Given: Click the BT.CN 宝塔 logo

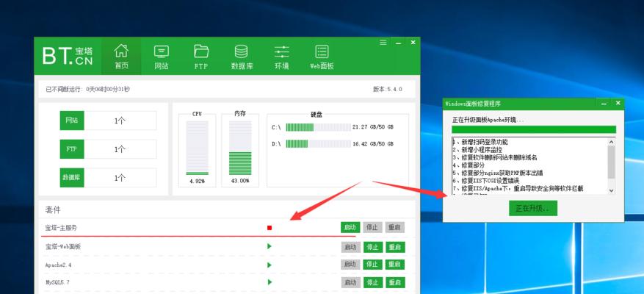Looking at the screenshot, I should [68, 56].
